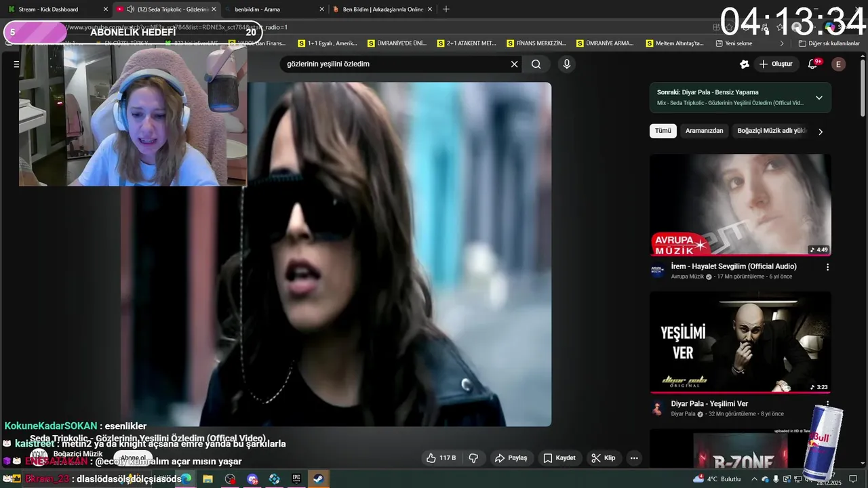
Task: Click the Paylaş share button
Action: (511, 458)
